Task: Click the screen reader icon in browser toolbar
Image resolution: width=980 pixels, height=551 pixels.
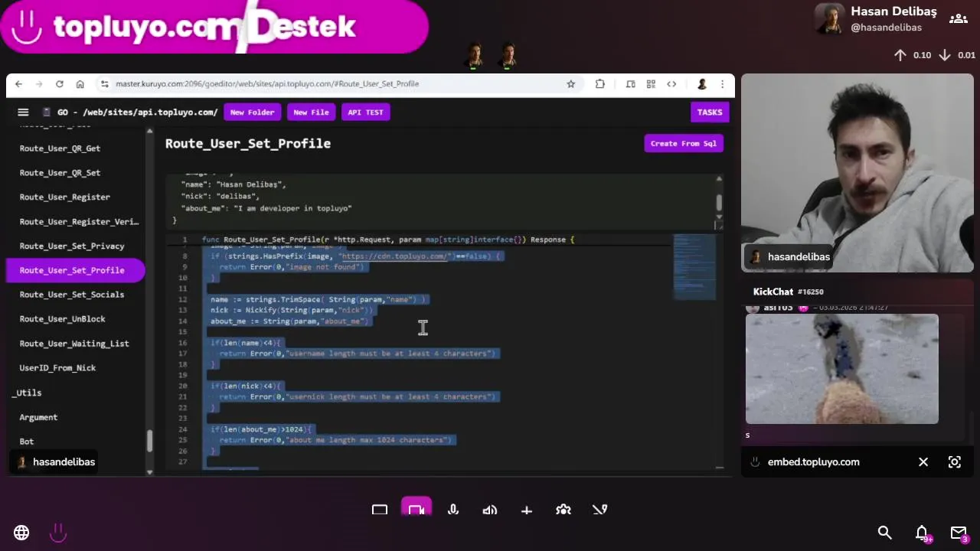Action: point(630,84)
